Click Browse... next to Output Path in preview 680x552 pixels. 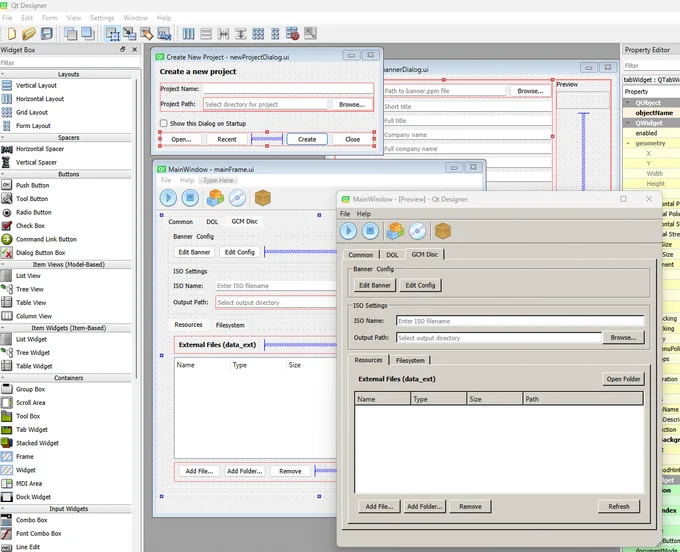pos(623,337)
